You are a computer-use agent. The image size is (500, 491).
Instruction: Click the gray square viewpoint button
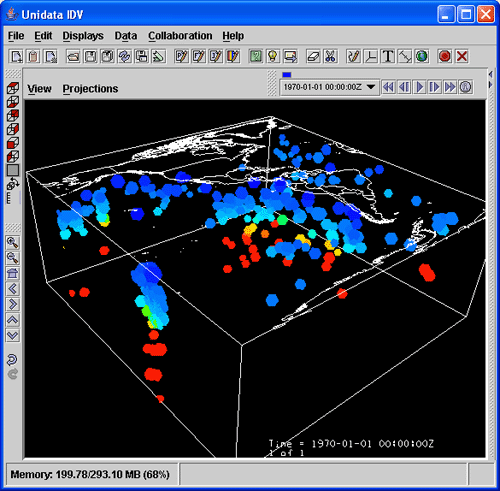click(13, 170)
